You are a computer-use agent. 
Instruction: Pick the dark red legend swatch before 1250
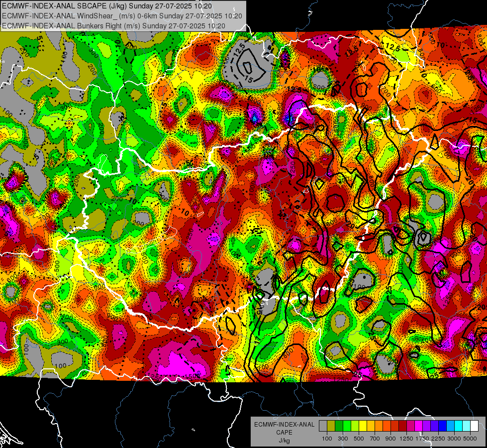click(x=402, y=426)
